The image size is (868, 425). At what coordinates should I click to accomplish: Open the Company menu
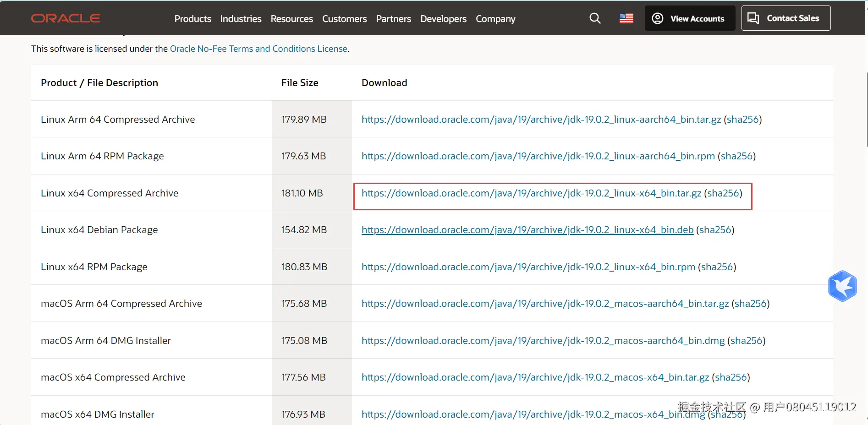[x=495, y=19]
